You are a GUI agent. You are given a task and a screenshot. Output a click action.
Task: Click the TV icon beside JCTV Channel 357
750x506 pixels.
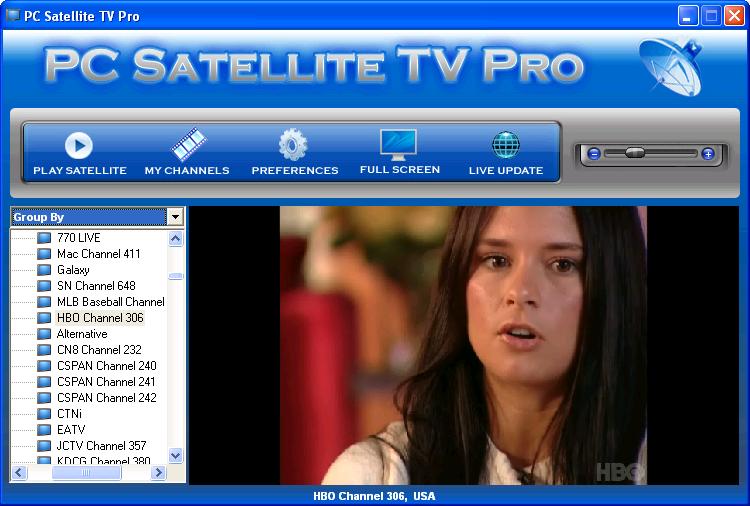pyautogui.click(x=44, y=446)
